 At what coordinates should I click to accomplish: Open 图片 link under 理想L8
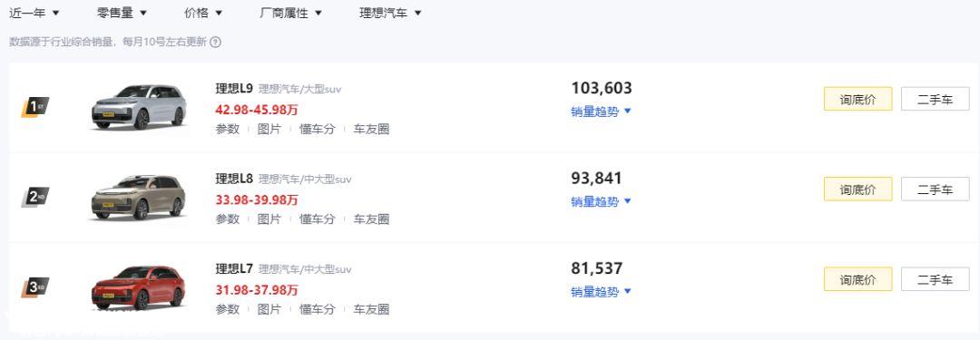pyautogui.click(x=269, y=219)
